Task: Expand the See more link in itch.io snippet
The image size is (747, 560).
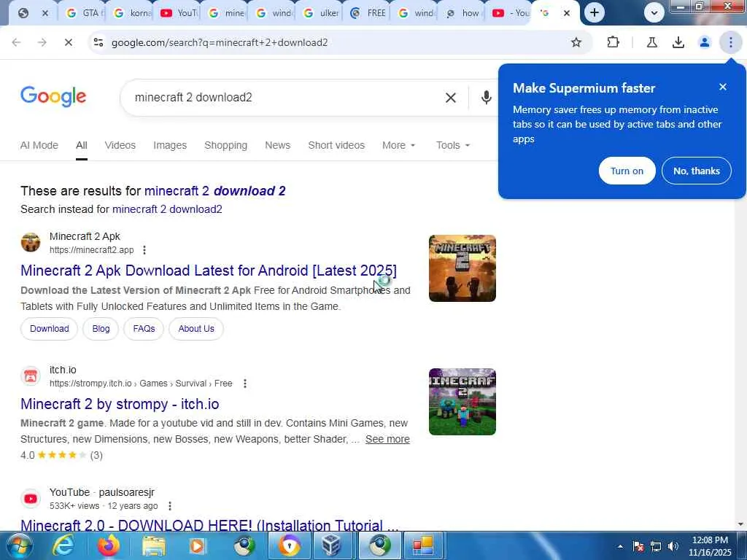Action: pyautogui.click(x=387, y=439)
